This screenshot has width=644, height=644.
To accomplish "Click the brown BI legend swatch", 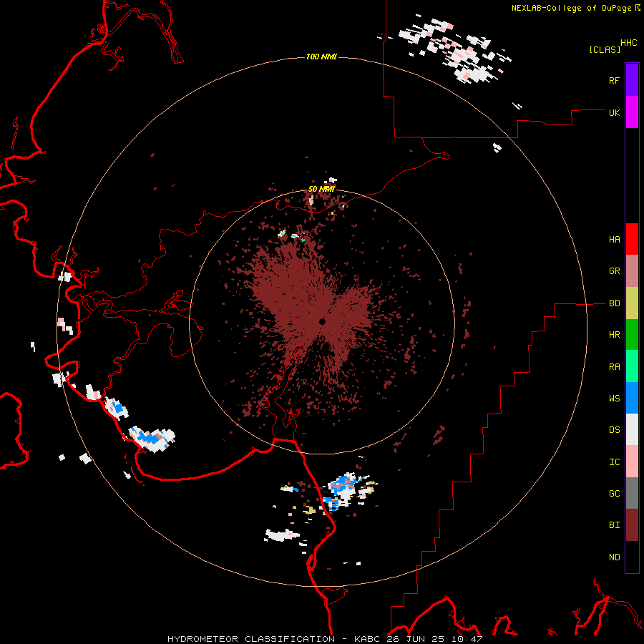I will [x=632, y=525].
